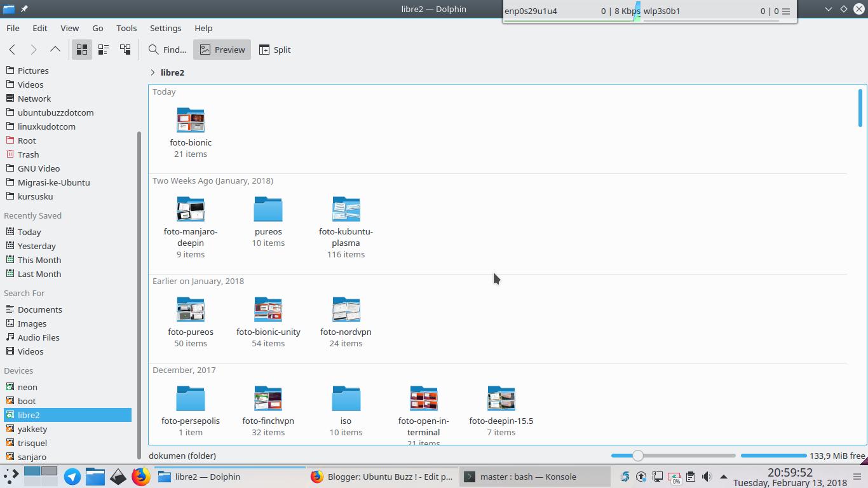Open the Settings menu
This screenshot has width=868, height=488.
(165, 28)
